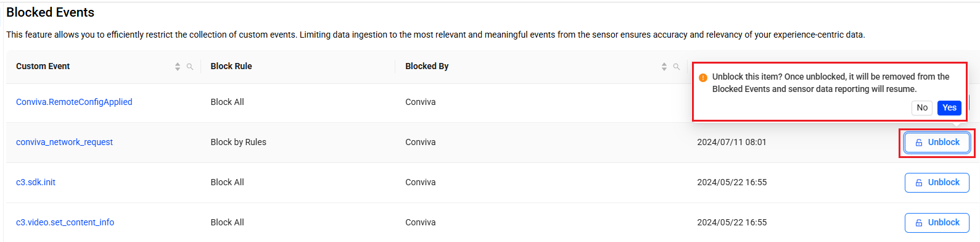Click lock icon in c3.sdk.init Unblock button

click(919, 183)
